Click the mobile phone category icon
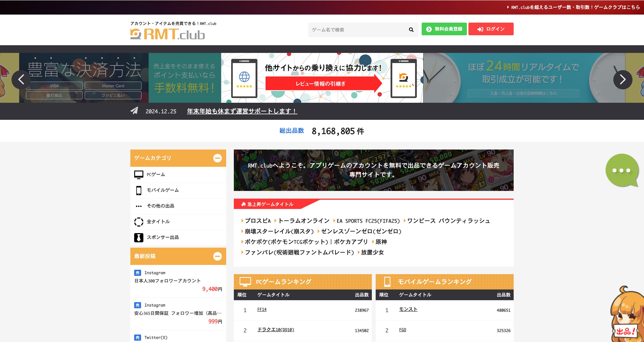The image size is (644, 342). click(x=139, y=190)
